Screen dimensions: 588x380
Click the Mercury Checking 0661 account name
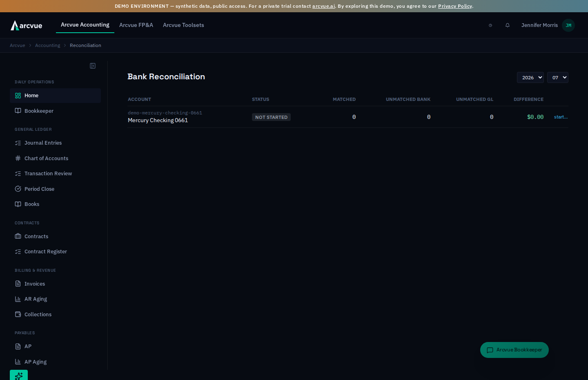point(158,120)
